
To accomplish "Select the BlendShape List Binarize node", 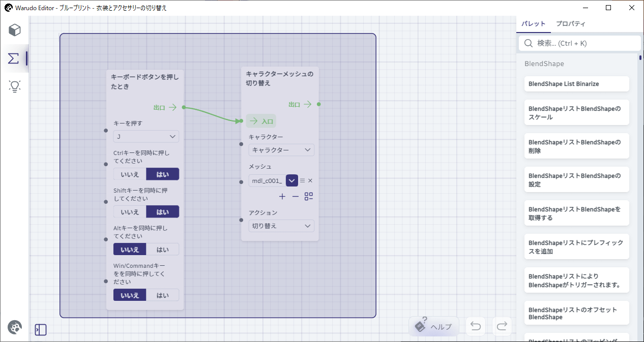I will [x=576, y=84].
